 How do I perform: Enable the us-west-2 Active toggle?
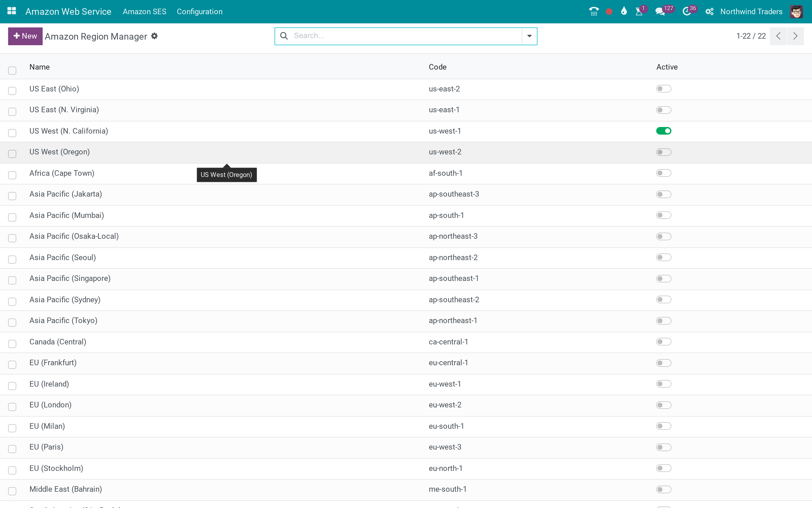pos(663,152)
